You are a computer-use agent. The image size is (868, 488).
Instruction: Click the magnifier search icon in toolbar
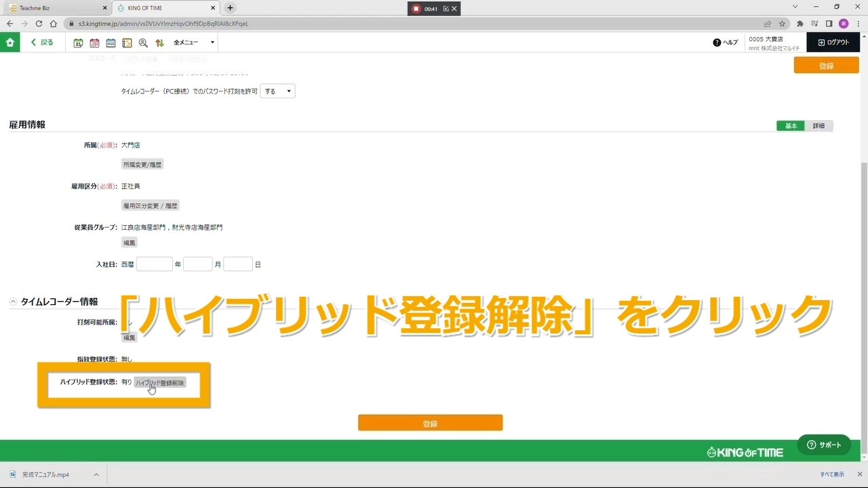pos(143,43)
